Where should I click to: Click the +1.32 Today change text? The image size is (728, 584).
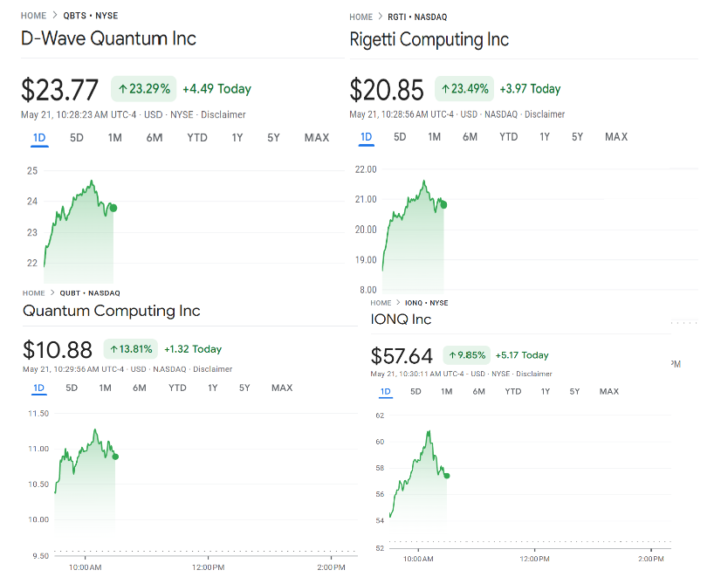point(193,349)
